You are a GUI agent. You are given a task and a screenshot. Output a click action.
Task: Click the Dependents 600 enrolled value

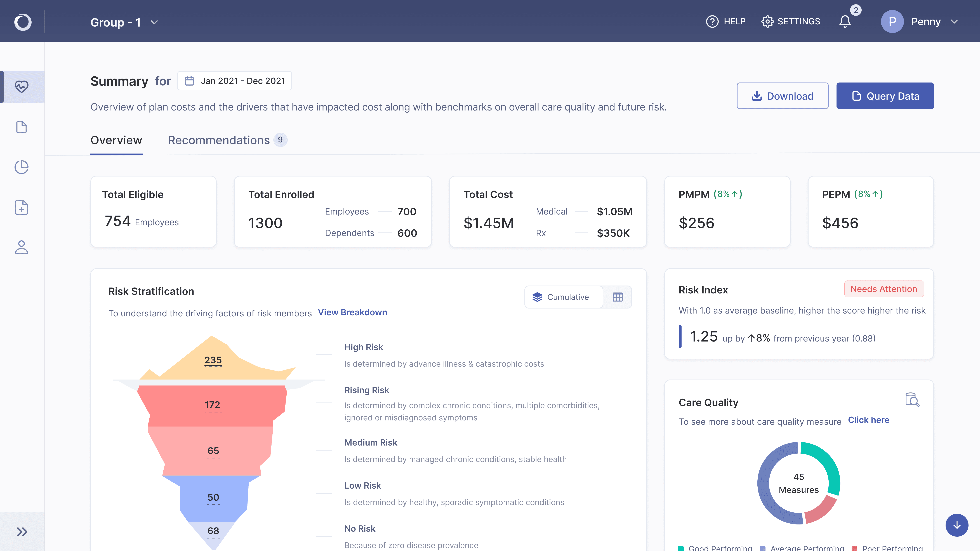point(407,233)
